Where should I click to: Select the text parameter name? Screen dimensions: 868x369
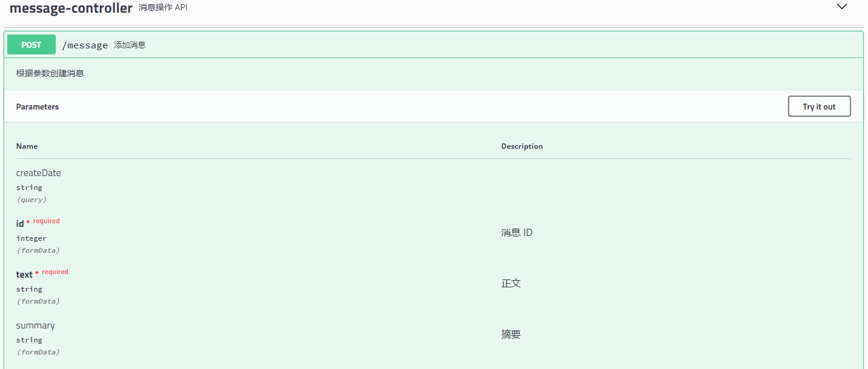(24, 275)
